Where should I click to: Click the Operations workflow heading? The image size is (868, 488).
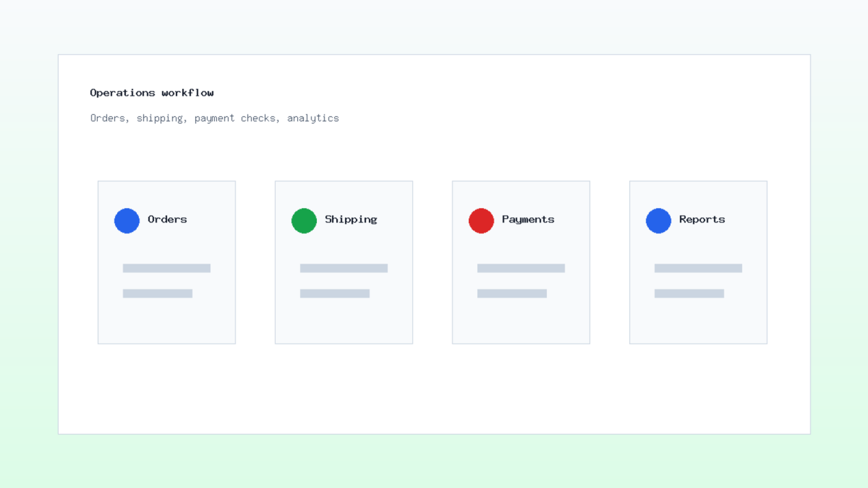point(152,93)
